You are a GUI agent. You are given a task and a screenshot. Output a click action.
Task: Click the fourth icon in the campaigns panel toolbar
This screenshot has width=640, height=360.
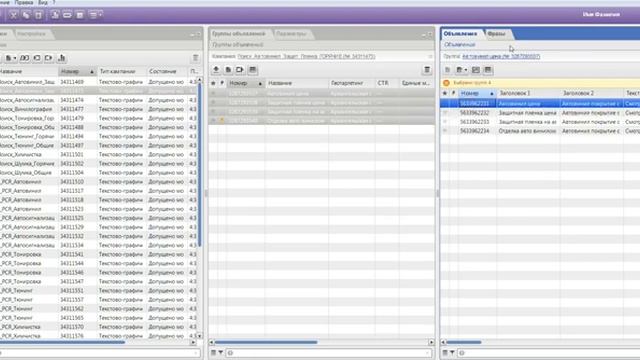pyautogui.click(x=49, y=58)
